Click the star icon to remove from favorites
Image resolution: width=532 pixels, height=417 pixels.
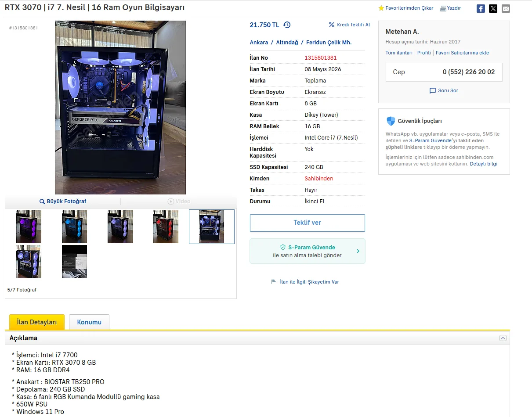coord(381,8)
